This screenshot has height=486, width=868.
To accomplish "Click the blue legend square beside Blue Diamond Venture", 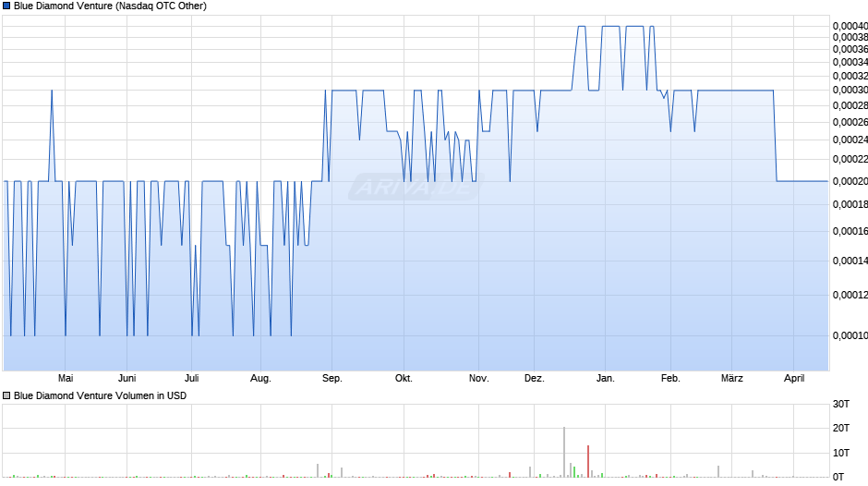I will pos(6,6).
